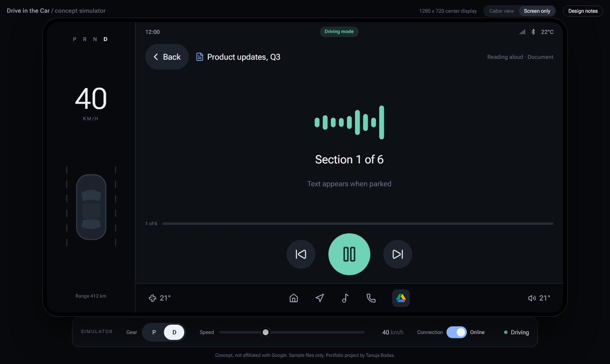The height and width of the screenshot is (364, 610).
Task: Open the Phone icon in dock
Action: [371, 298]
